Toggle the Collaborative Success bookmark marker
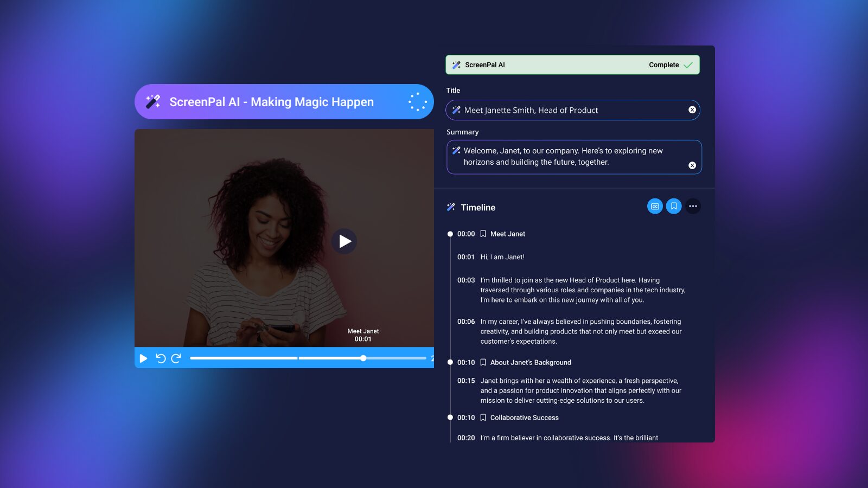 pos(450,418)
